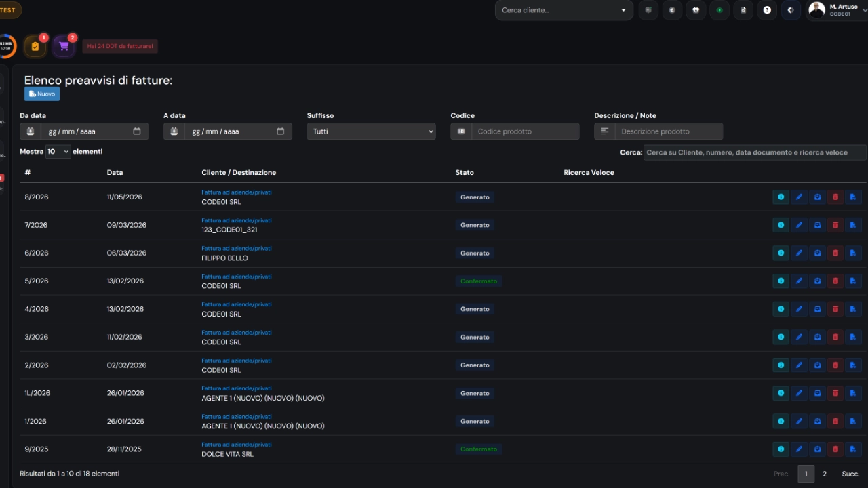Screen dimensions: 868x488
Task: Show info for preavviso 8/2026
Action: (x=781, y=197)
